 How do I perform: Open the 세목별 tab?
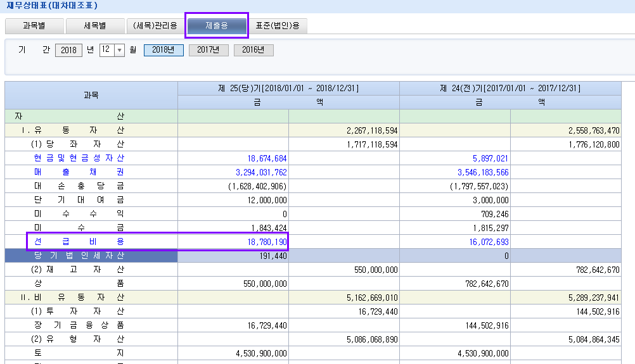tap(94, 26)
